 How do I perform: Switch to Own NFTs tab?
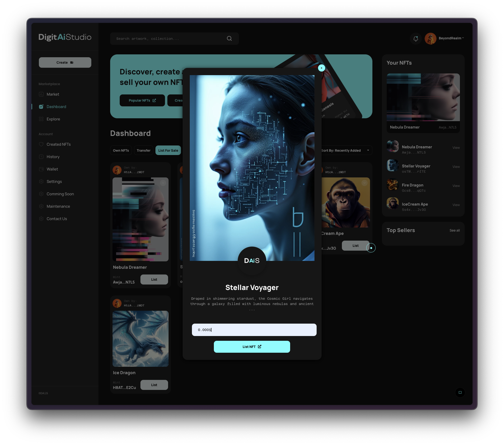121,150
